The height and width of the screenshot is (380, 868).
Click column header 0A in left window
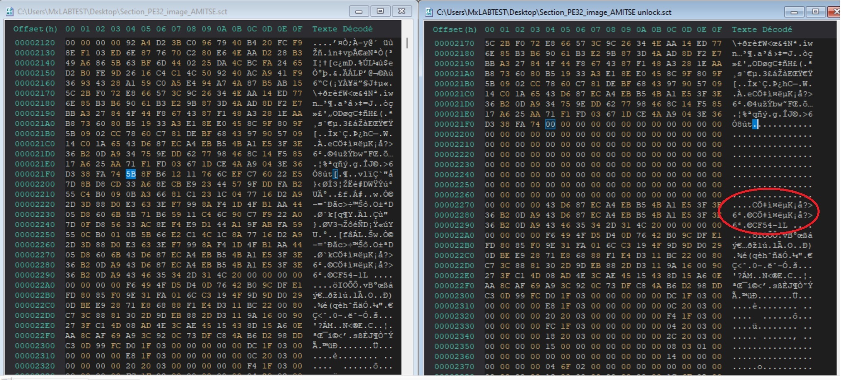222,29
